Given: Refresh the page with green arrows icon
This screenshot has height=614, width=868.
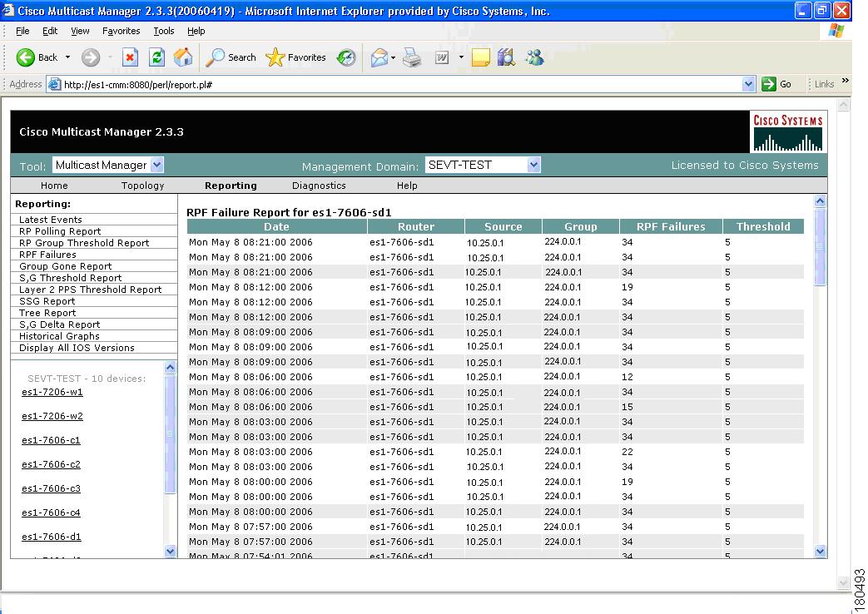Looking at the screenshot, I should tap(157, 57).
